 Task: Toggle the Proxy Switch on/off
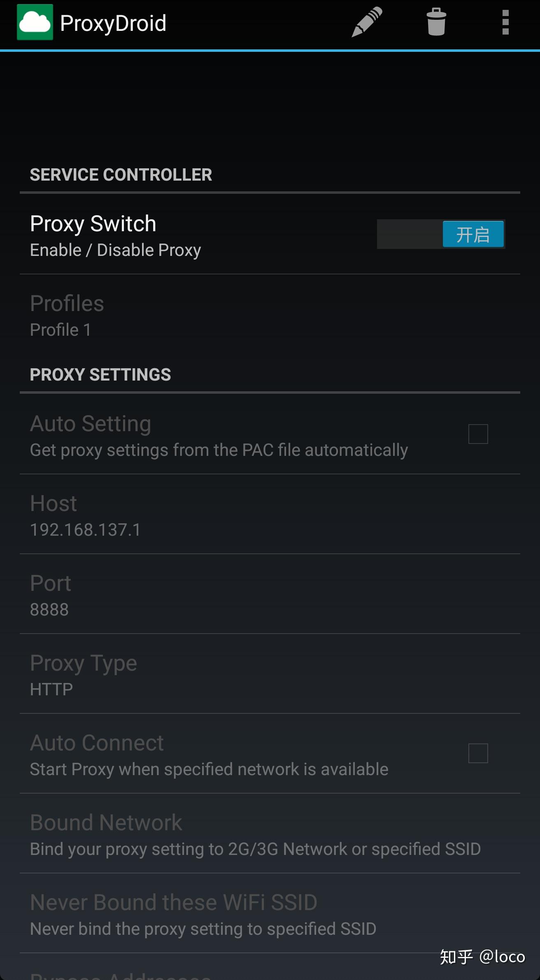(441, 234)
